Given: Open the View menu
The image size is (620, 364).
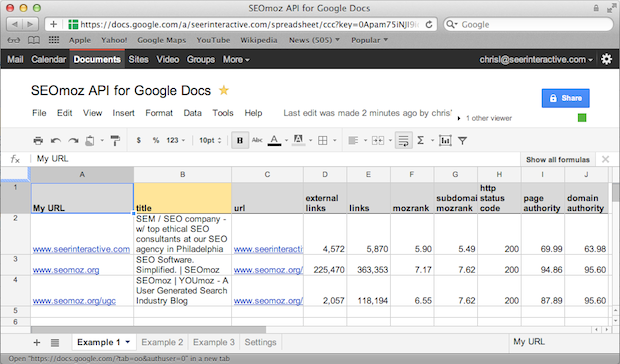Looking at the screenshot, I should (x=93, y=113).
